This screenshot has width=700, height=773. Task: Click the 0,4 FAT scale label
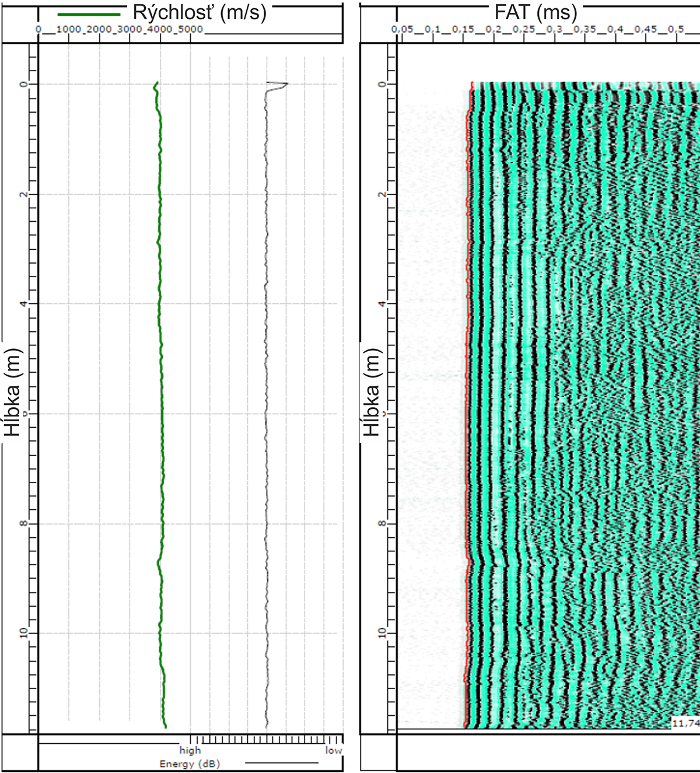pyautogui.click(x=615, y=29)
